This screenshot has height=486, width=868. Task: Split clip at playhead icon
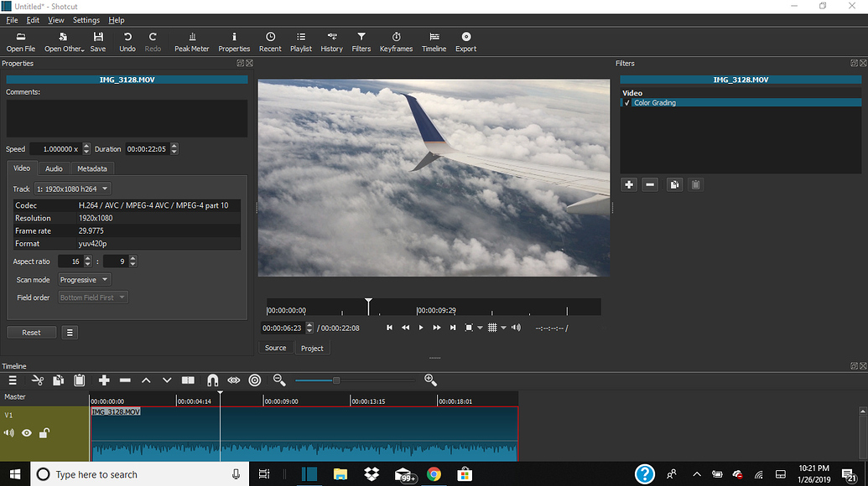pos(188,380)
